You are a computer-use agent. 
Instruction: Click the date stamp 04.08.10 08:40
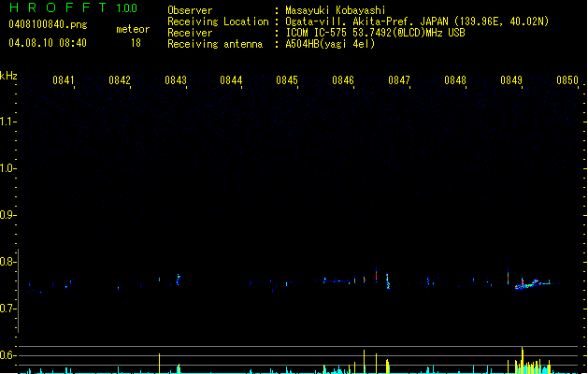pyautogui.click(x=48, y=43)
